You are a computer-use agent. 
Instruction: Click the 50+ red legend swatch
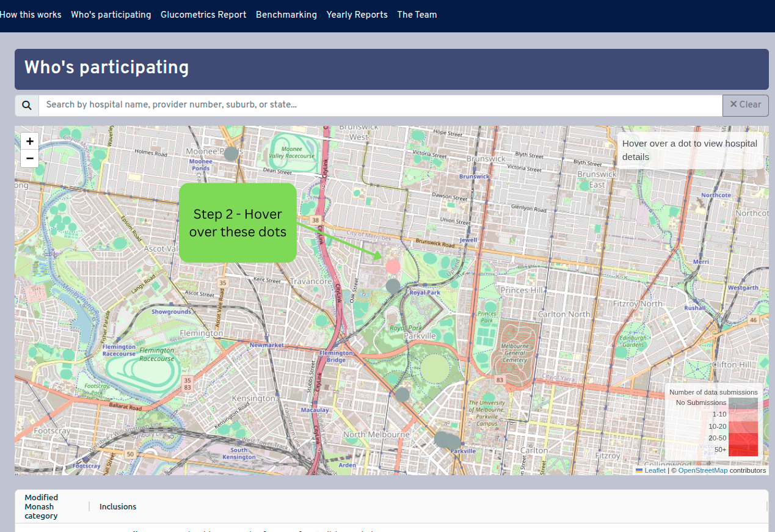coord(743,450)
